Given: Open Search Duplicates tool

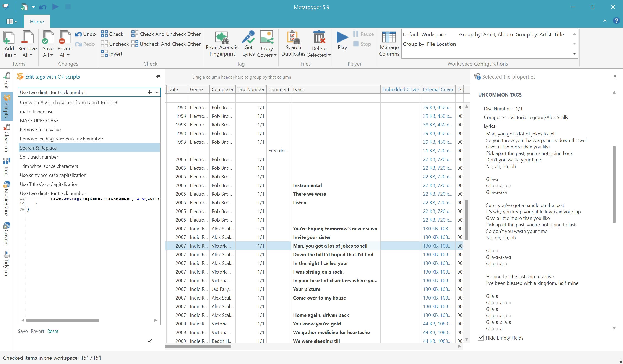Looking at the screenshot, I should pos(293,44).
